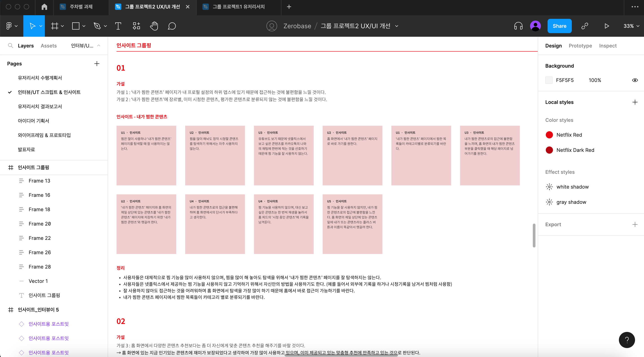Switch to the Inspect tab

tap(607, 46)
